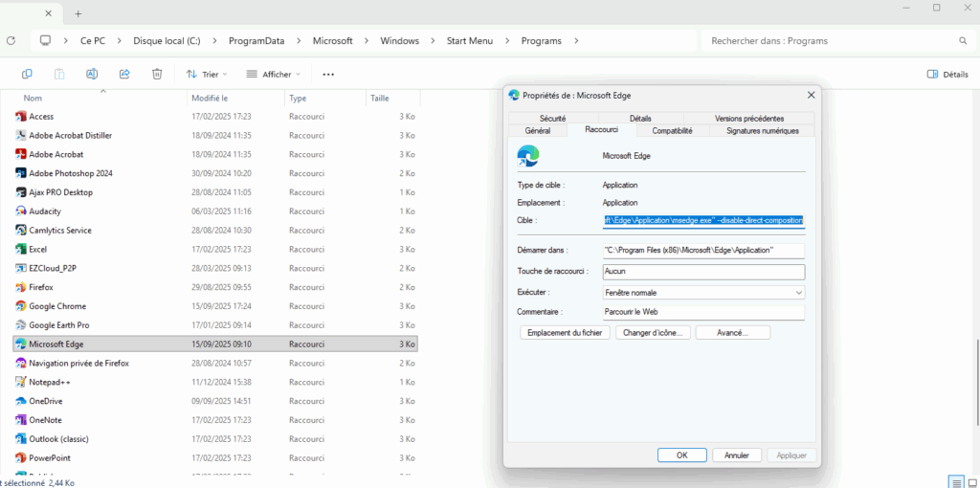The width and height of the screenshot is (980, 488).
Task: Expand chevron after Windows in the path
Action: pos(433,40)
